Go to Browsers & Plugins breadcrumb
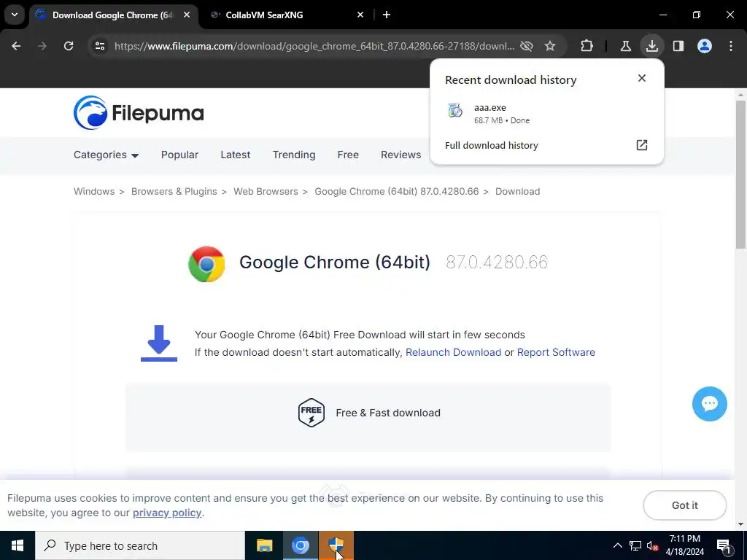Viewport: 747px width, 560px height. point(174,192)
